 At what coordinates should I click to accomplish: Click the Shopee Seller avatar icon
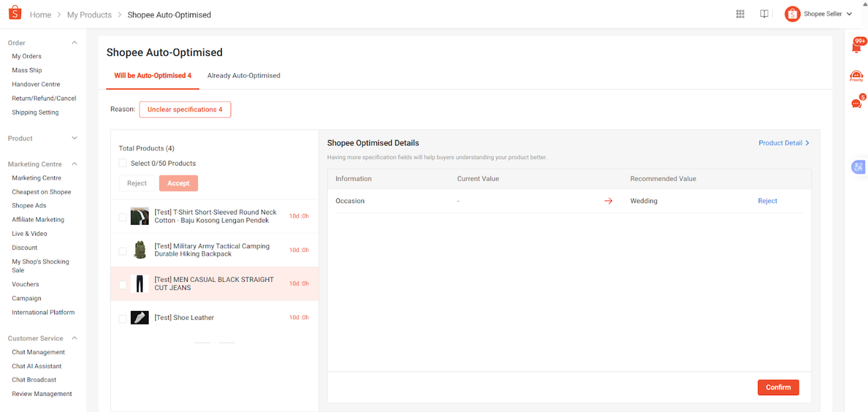pos(792,14)
